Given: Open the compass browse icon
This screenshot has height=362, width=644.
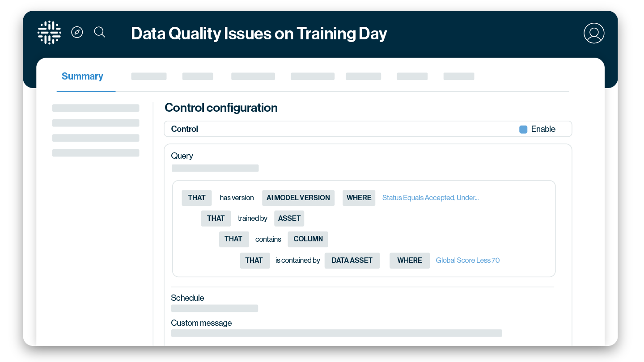Looking at the screenshot, I should pos(77,32).
